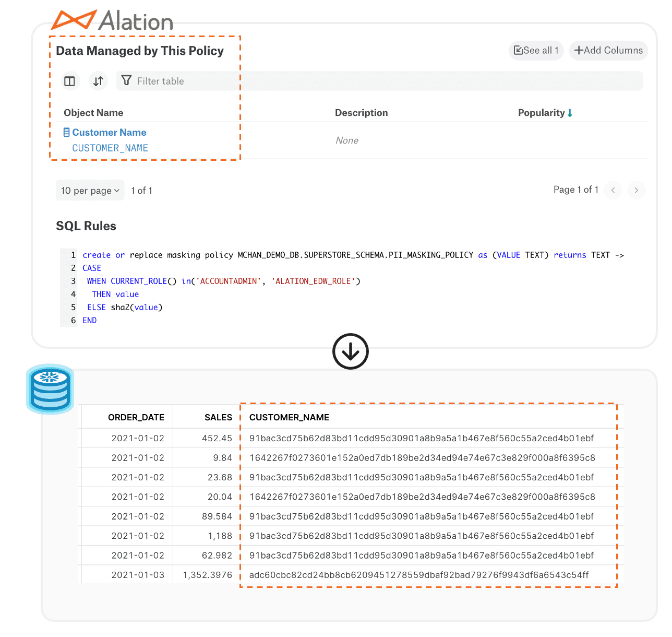Click the column icon beside Customer Name

coord(66,133)
